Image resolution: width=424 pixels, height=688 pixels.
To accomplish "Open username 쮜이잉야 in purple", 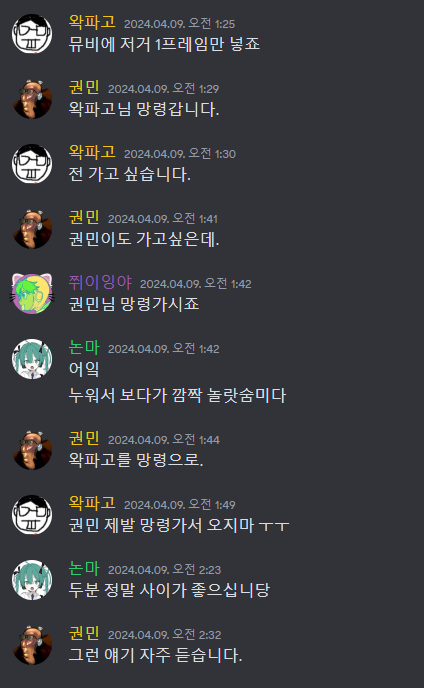I will coord(101,283).
